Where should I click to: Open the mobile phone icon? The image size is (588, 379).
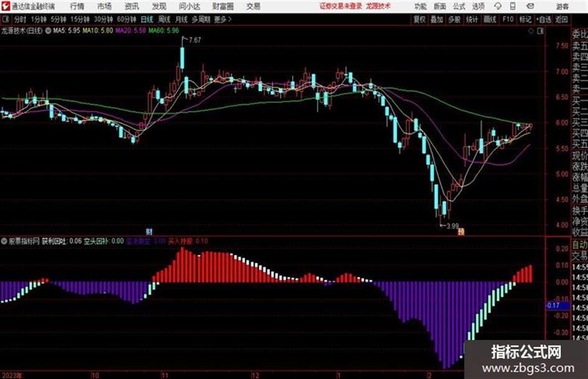coord(513,6)
